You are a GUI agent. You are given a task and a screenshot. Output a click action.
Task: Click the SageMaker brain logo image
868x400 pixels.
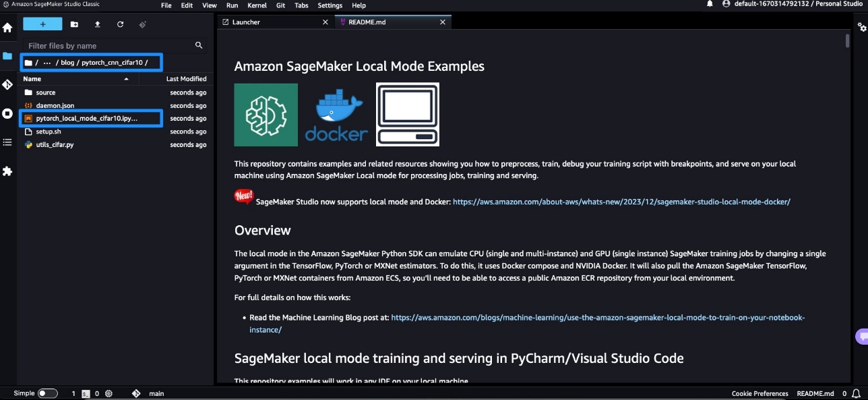(x=266, y=115)
